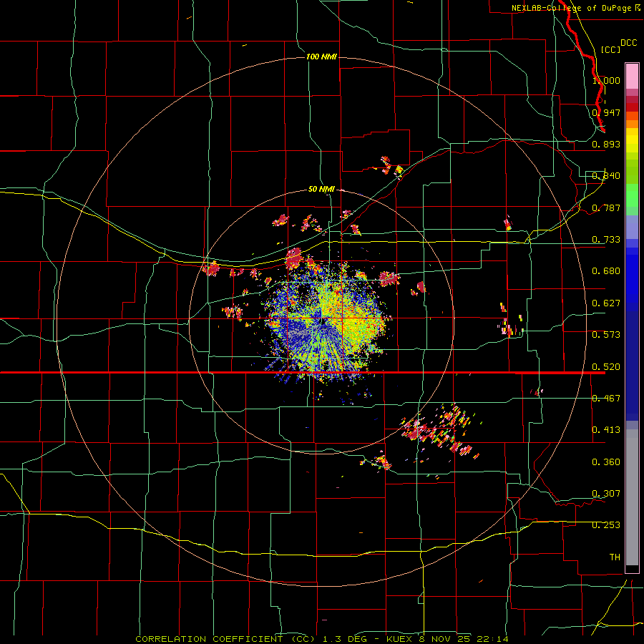
Task: Pick the dark navy blue segment of color bar
Action: [632, 361]
